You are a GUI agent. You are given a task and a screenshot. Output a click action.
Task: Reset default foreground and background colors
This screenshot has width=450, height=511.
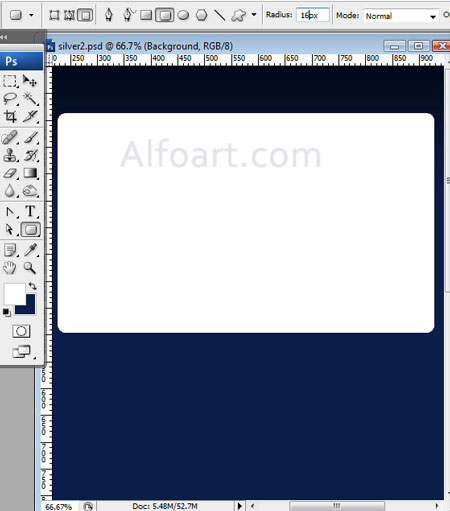point(7,312)
